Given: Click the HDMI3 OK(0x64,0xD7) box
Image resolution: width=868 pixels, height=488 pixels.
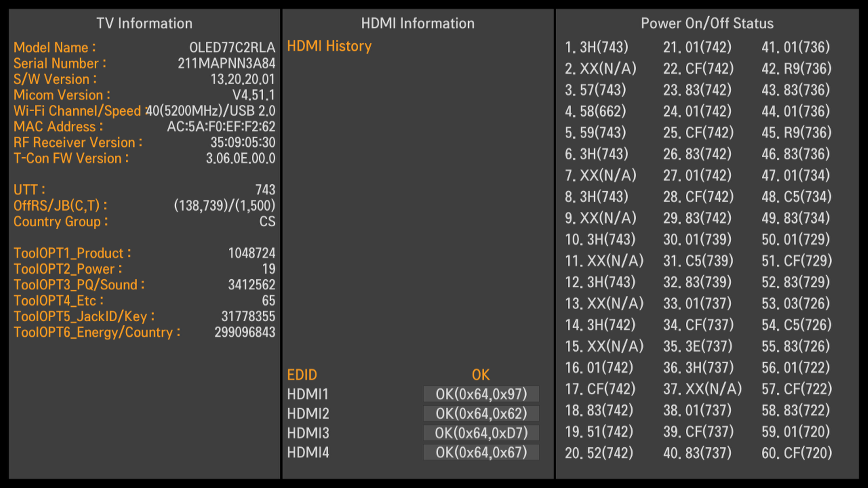Looking at the screenshot, I should pyautogui.click(x=481, y=433).
